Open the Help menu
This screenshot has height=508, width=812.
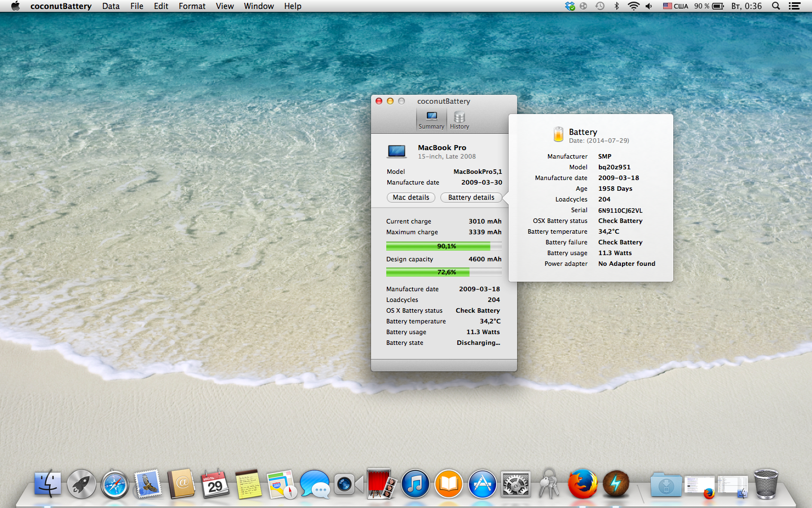(x=293, y=6)
